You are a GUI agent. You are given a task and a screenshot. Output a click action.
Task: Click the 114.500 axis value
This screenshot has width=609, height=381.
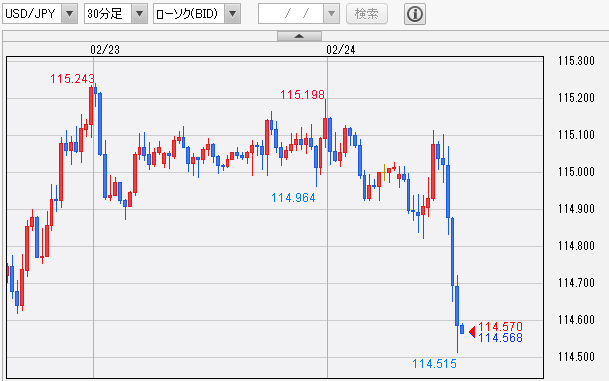point(576,357)
